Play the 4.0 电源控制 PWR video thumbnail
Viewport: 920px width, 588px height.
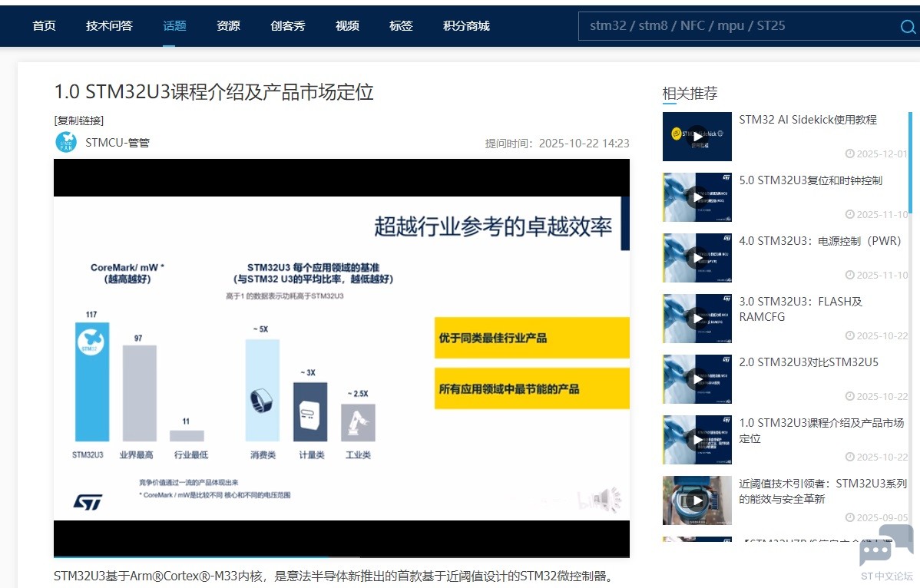tap(697, 258)
